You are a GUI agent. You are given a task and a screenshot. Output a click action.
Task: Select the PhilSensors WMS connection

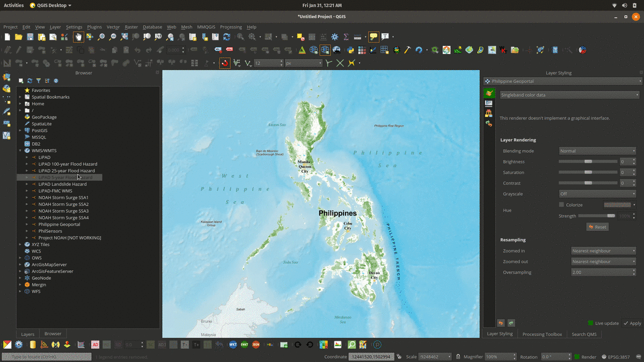tap(50, 231)
